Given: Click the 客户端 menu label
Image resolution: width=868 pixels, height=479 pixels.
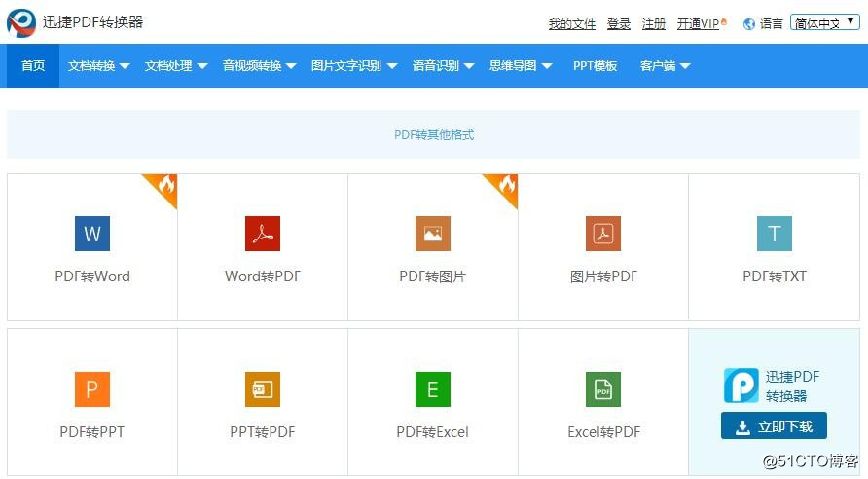Looking at the screenshot, I should coord(658,66).
